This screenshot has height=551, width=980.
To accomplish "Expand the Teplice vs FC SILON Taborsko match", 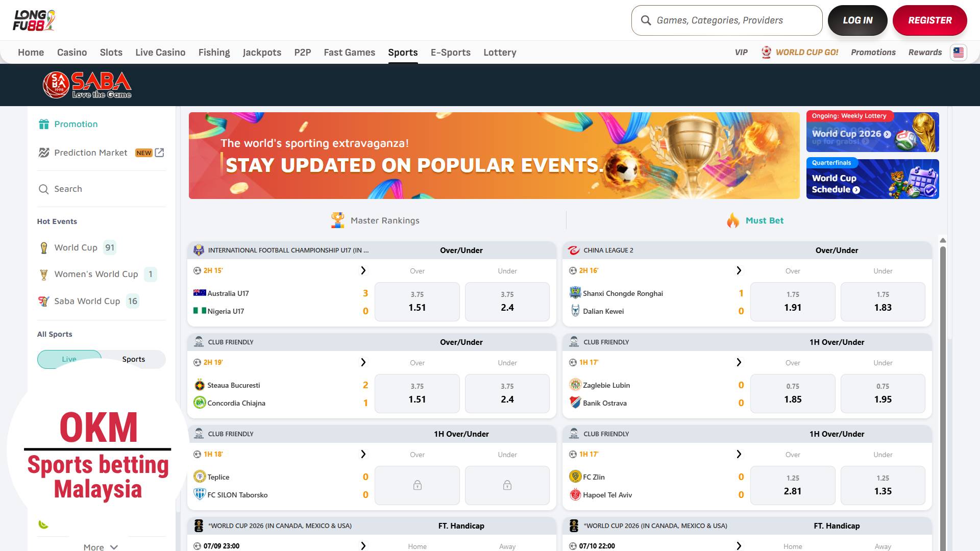I will point(363,454).
